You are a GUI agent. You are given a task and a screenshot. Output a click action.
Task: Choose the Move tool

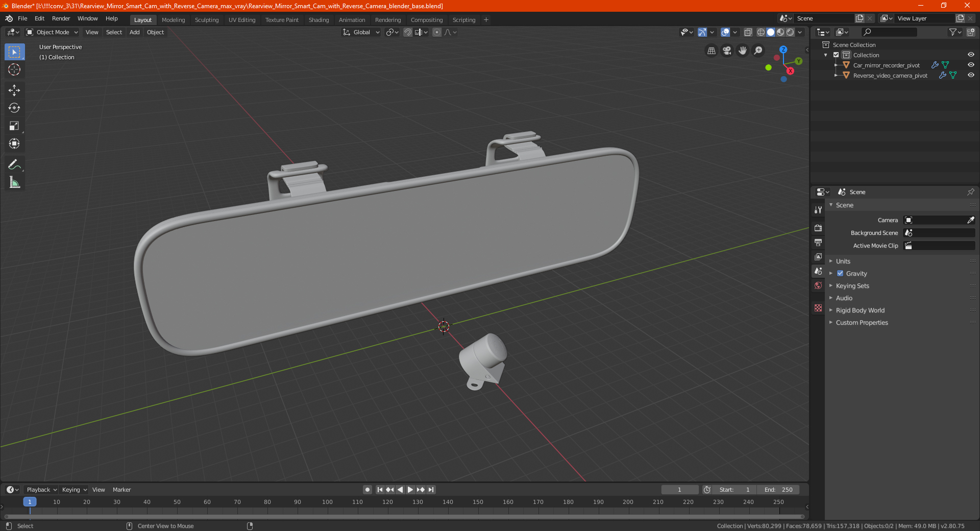pos(14,90)
